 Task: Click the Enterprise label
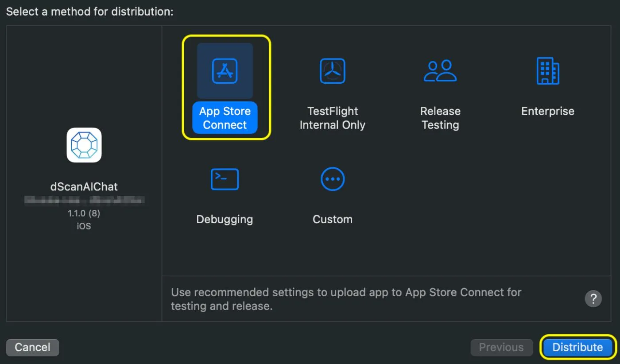(x=548, y=111)
